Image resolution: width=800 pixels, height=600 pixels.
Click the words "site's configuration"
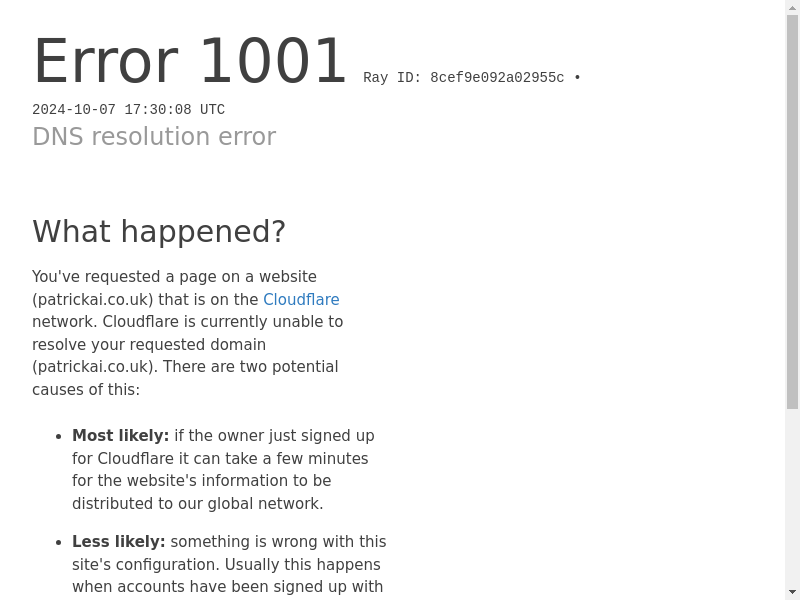[x=145, y=565]
